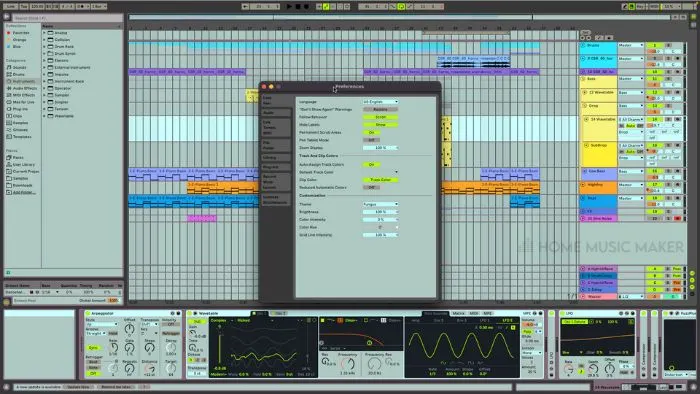This screenshot has height=394, width=700.
Task: Click Restore for Don't Show Again warnings
Action: coord(380,109)
